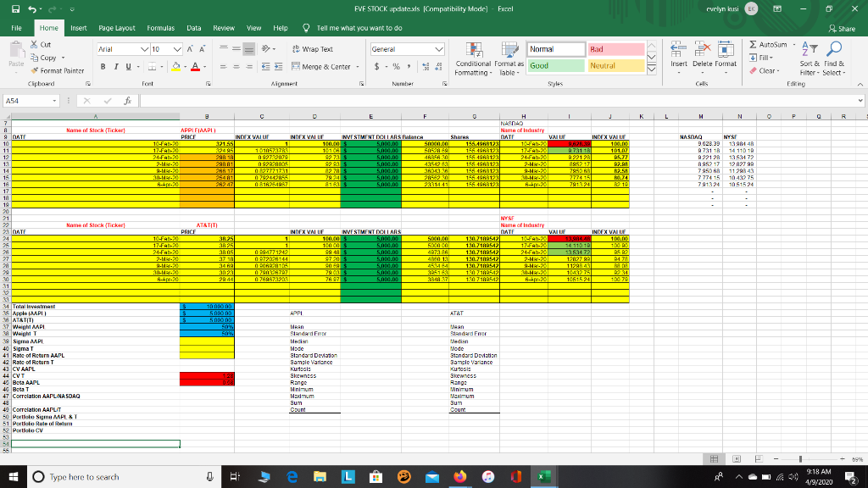Open the font size dropdown
Screen dimensions: 868x488
[177, 49]
